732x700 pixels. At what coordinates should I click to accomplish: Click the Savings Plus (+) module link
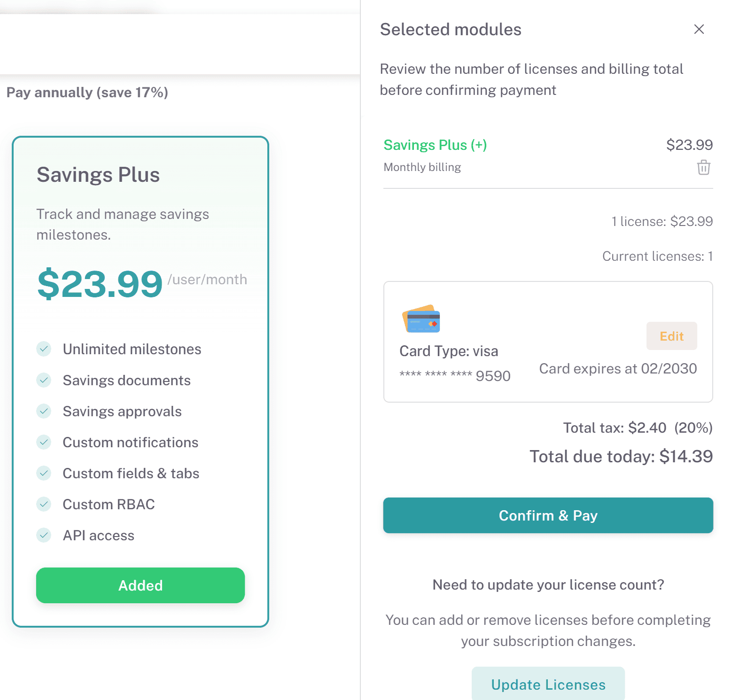pyautogui.click(x=435, y=145)
